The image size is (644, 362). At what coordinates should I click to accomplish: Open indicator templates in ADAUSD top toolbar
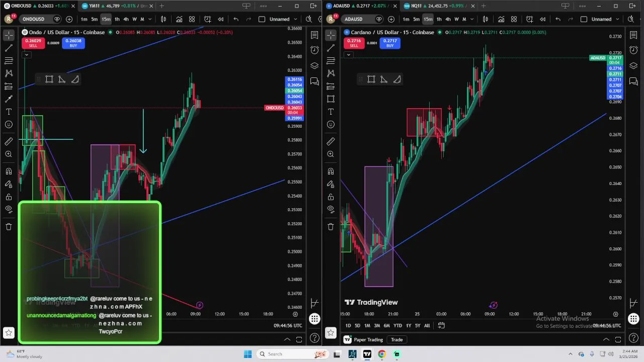click(x=514, y=19)
